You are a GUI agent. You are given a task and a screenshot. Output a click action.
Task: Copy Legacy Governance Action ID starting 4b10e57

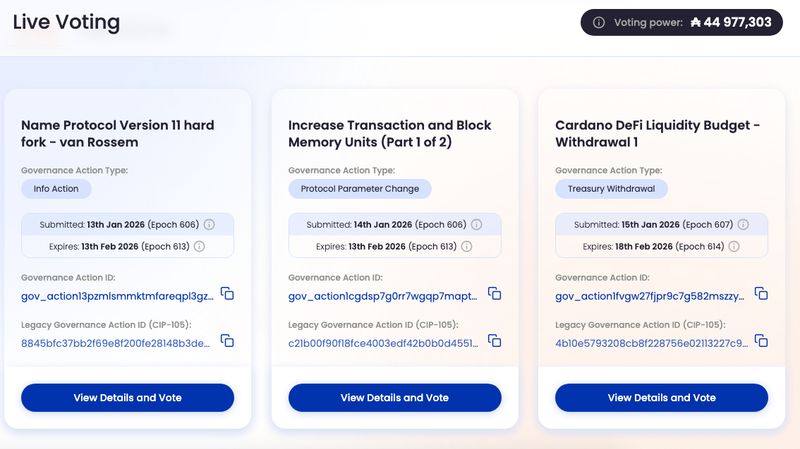(761, 341)
